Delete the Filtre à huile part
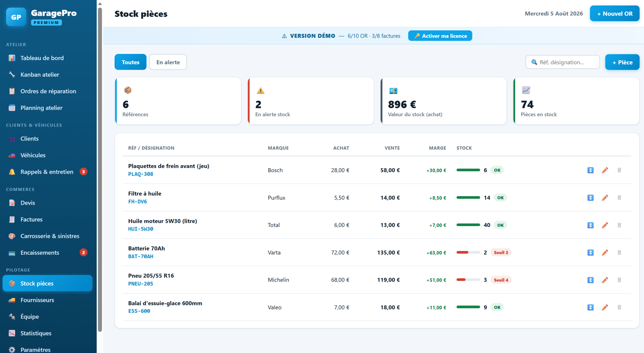This screenshot has height=353, width=644. pyautogui.click(x=619, y=198)
